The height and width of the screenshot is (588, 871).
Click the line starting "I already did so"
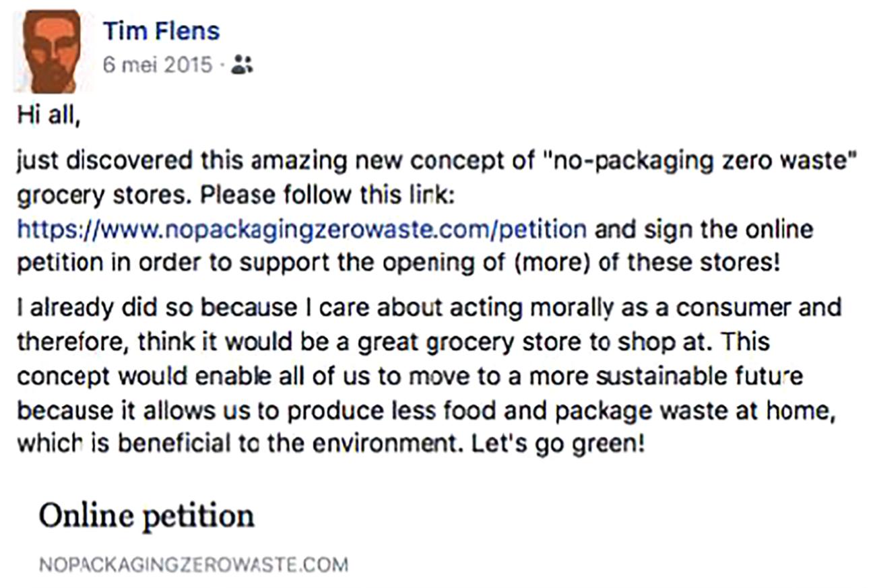(429, 308)
